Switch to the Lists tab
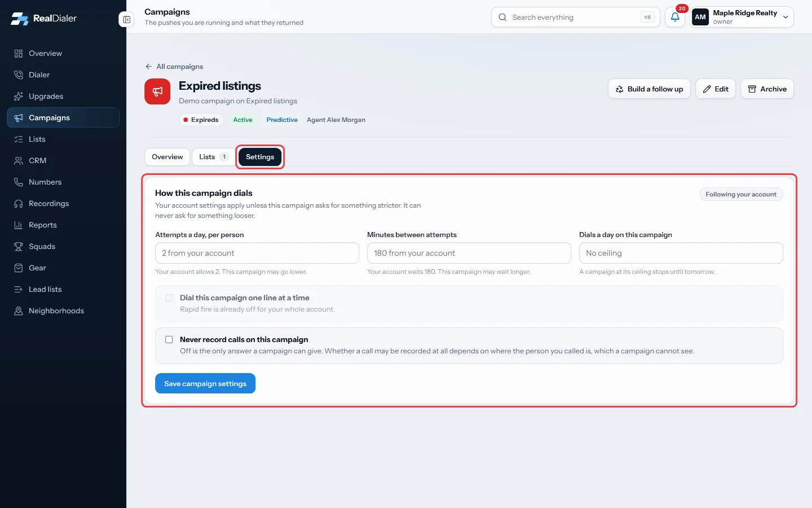This screenshot has height=508, width=812. click(213, 157)
